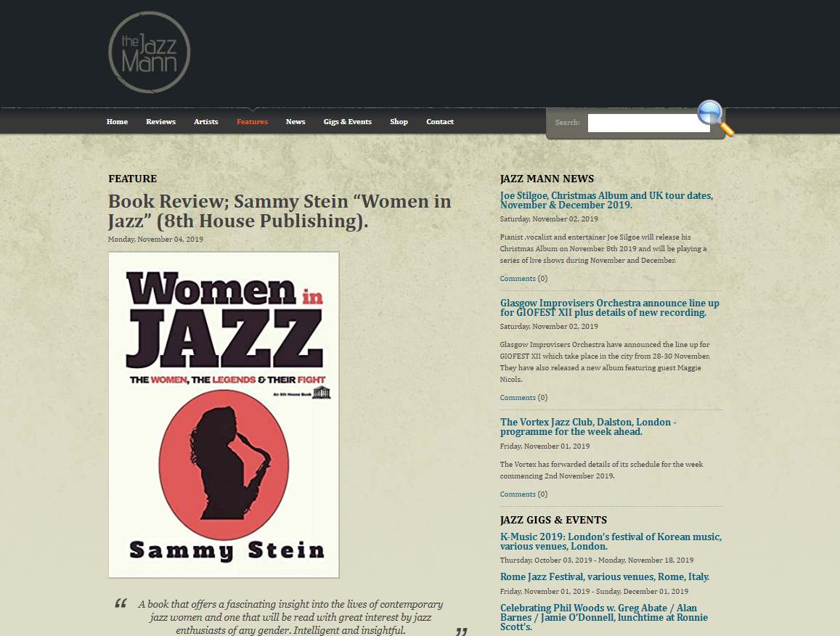Open K-Music 2019 Korean music festival event

point(611,542)
